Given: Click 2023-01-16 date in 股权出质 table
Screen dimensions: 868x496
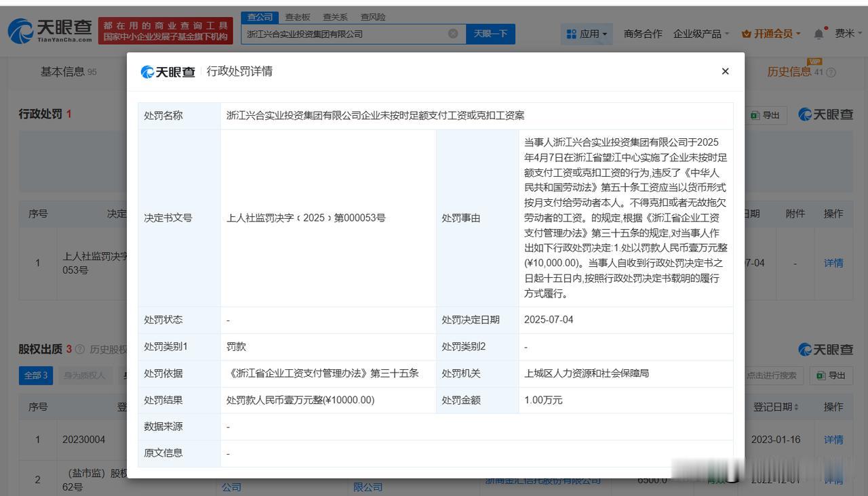Looking at the screenshot, I should pyautogui.click(x=776, y=440).
